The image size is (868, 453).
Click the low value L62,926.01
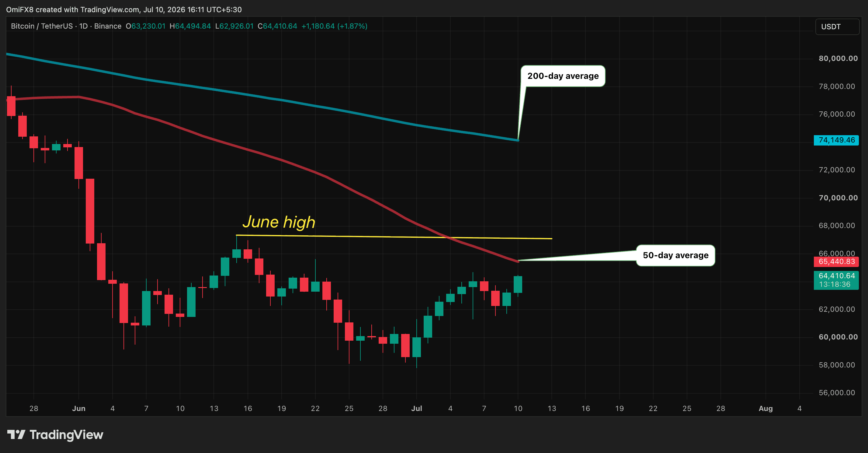[234, 26]
